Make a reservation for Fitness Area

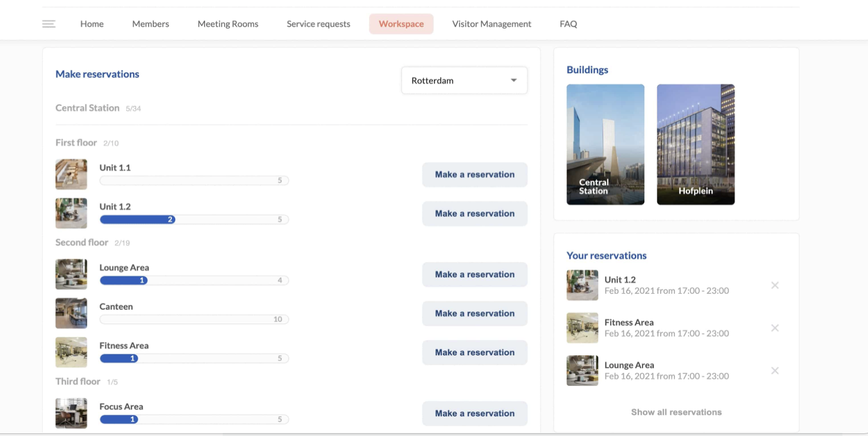pos(474,352)
